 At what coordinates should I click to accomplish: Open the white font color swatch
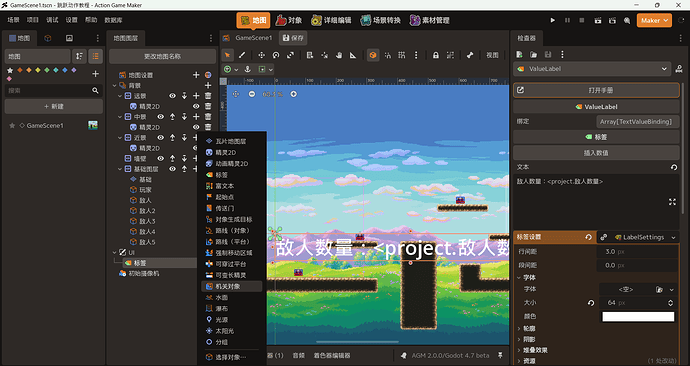click(x=638, y=317)
